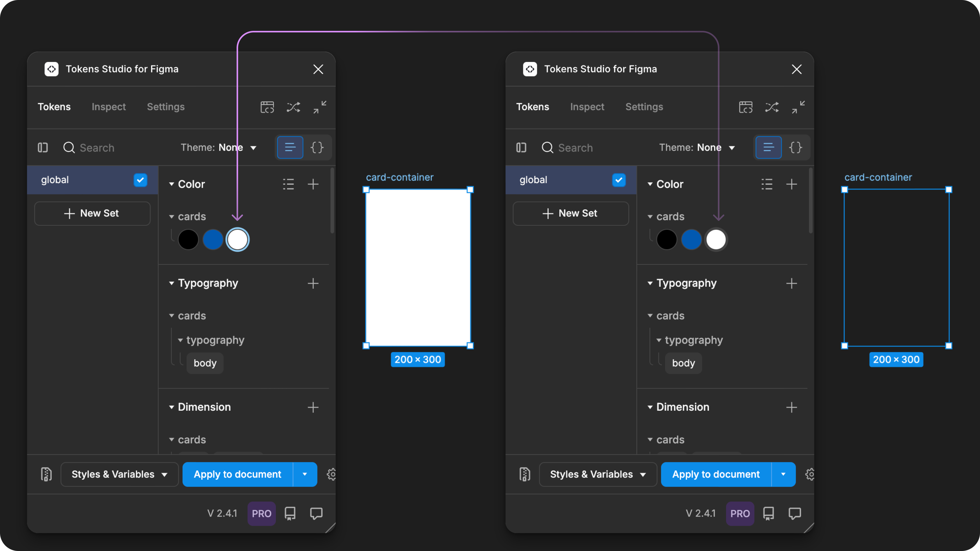Click the body typography token in left panel

click(x=205, y=363)
